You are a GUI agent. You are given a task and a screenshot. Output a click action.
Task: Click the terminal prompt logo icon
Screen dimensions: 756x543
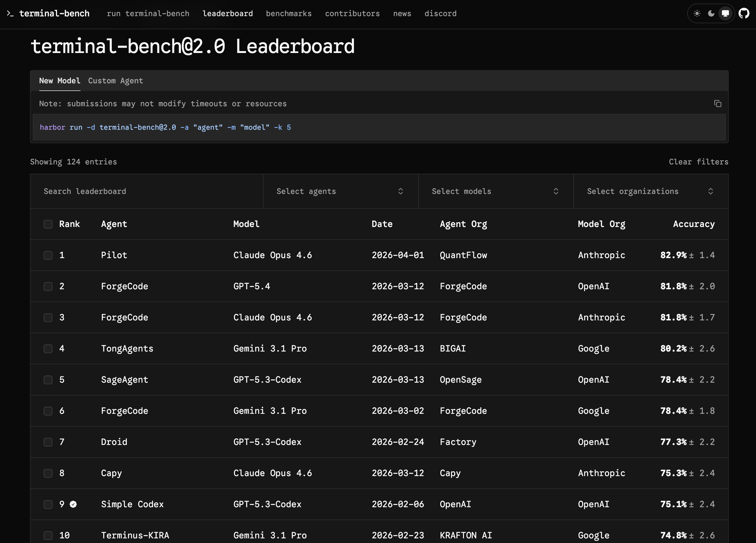click(10, 13)
